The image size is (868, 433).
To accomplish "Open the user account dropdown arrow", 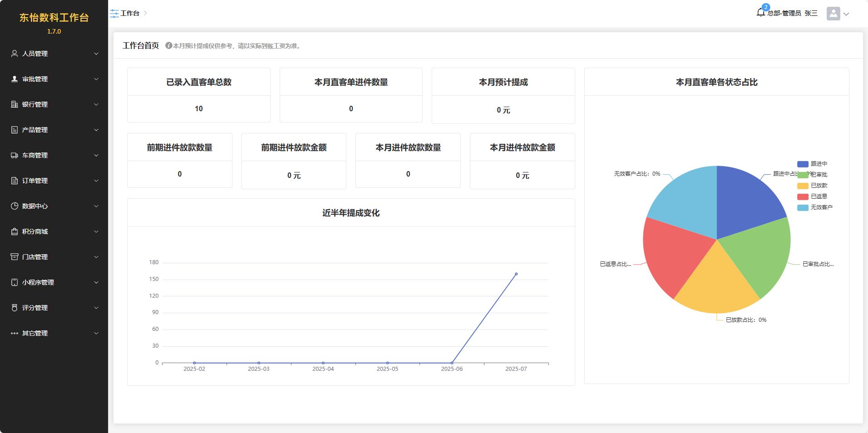I will tap(846, 14).
